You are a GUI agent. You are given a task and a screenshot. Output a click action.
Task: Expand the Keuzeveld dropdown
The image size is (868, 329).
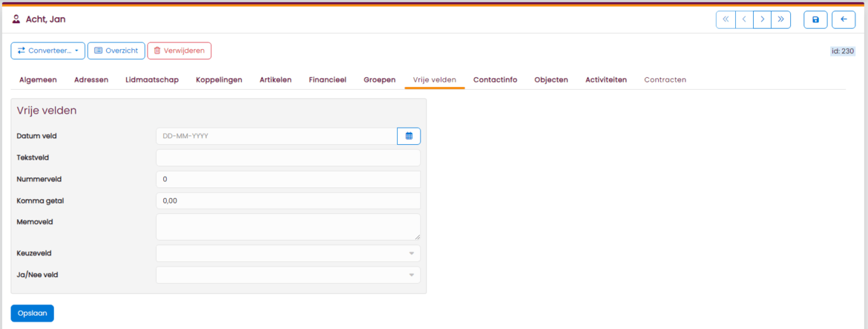289,253
